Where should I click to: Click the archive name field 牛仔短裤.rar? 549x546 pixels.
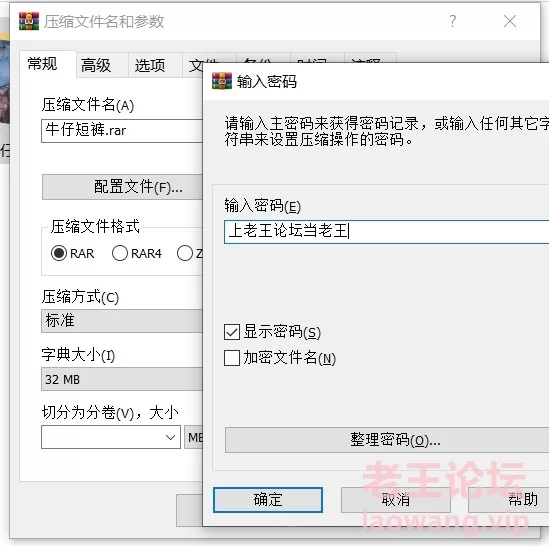click(122, 131)
